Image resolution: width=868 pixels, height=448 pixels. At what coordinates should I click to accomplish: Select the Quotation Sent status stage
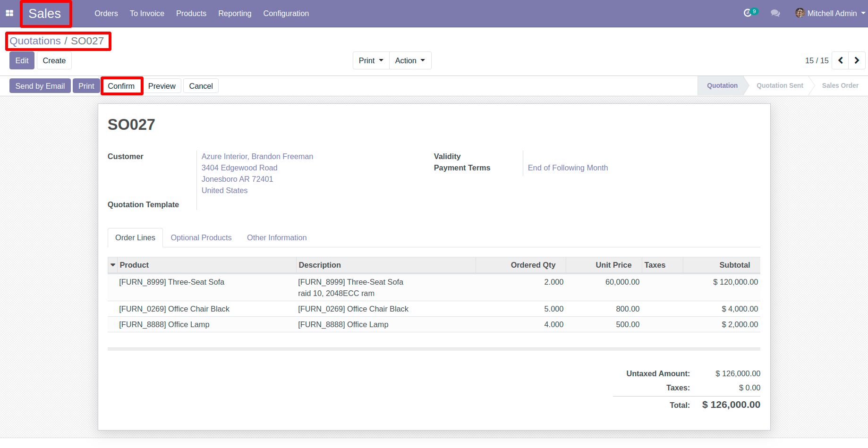click(x=780, y=85)
